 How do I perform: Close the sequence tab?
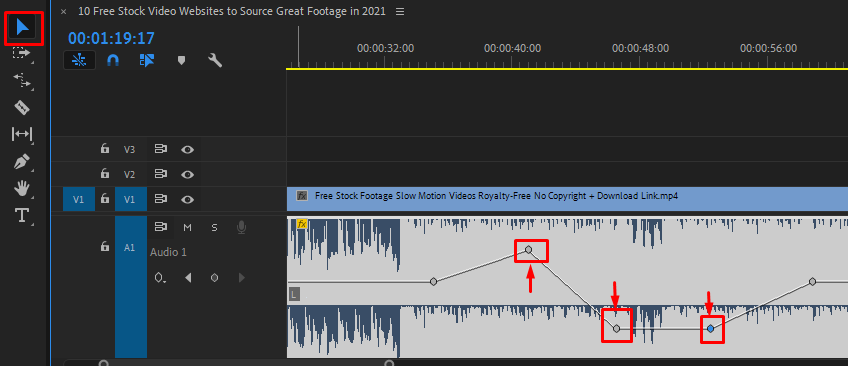point(63,11)
